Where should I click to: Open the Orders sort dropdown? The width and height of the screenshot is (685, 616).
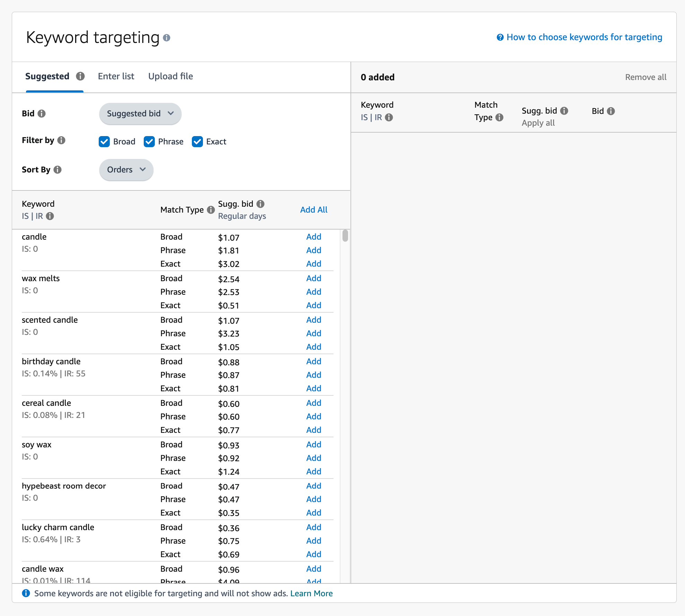click(126, 170)
